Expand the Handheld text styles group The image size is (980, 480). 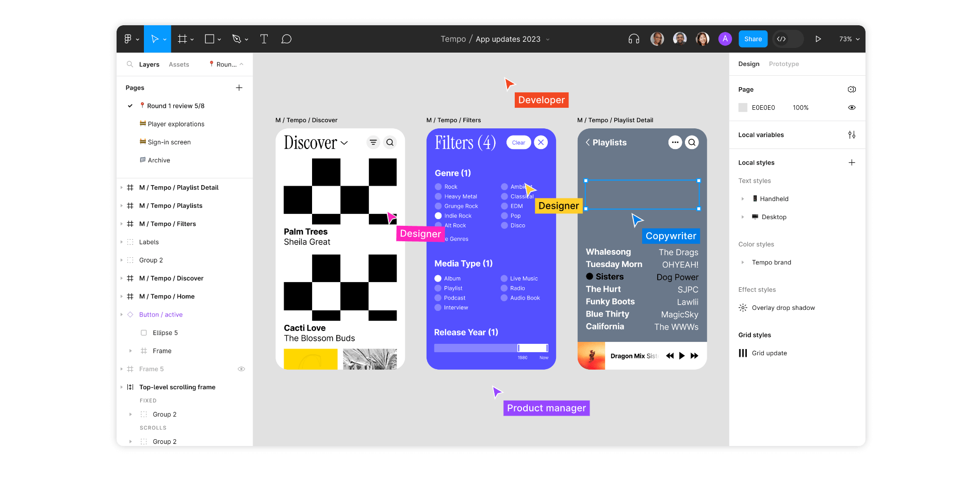[743, 199]
